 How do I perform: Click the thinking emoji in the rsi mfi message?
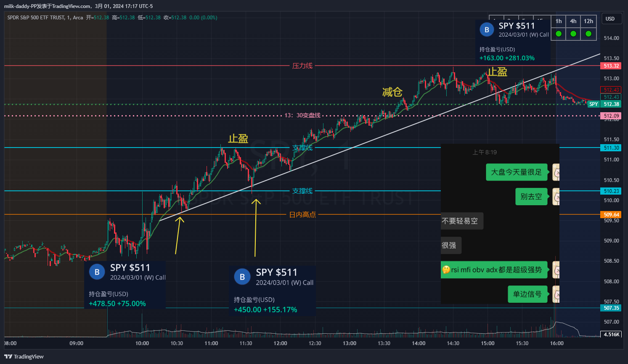[446, 270]
